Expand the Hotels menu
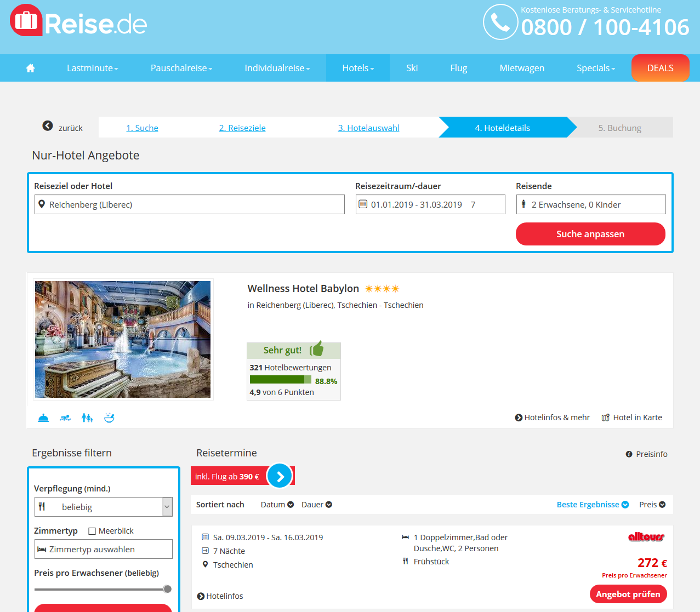Viewport: 700px width, 612px height. point(358,68)
